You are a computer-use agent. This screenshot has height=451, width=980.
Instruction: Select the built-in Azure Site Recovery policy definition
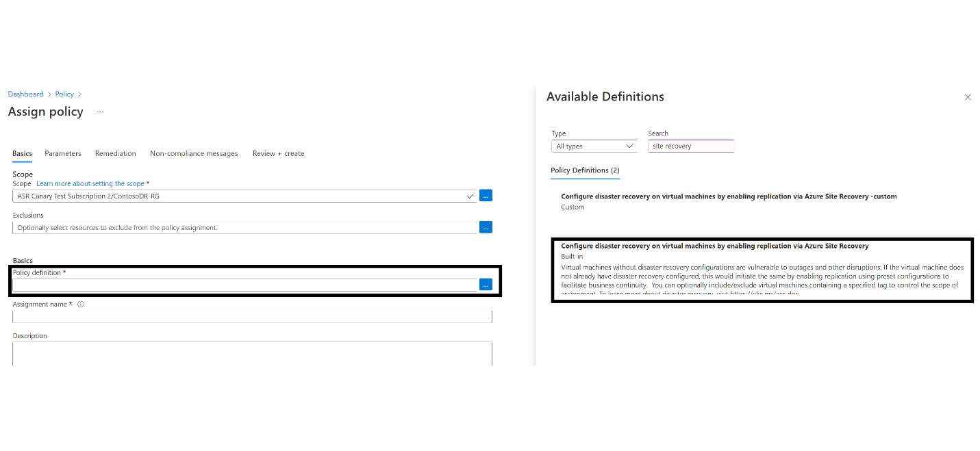(762, 270)
